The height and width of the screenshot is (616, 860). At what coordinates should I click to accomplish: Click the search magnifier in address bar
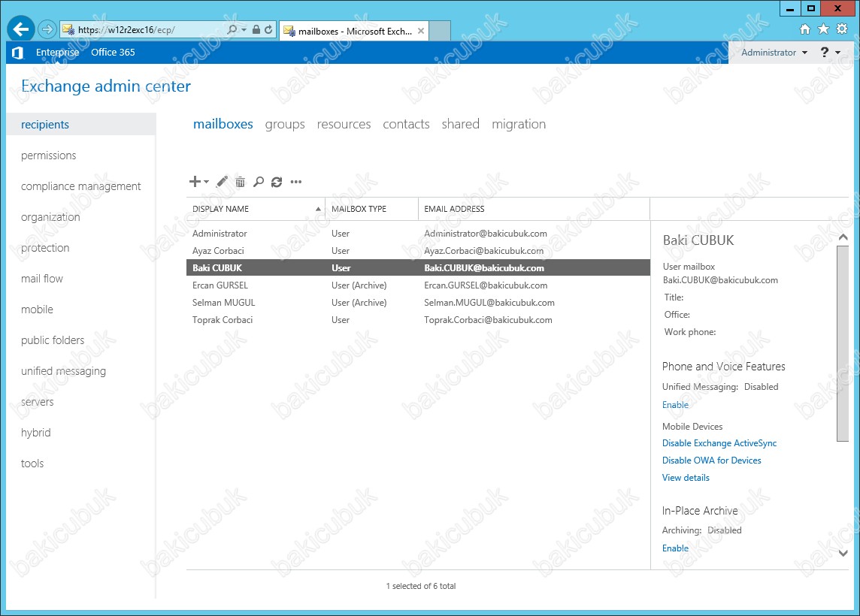tap(232, 29)
